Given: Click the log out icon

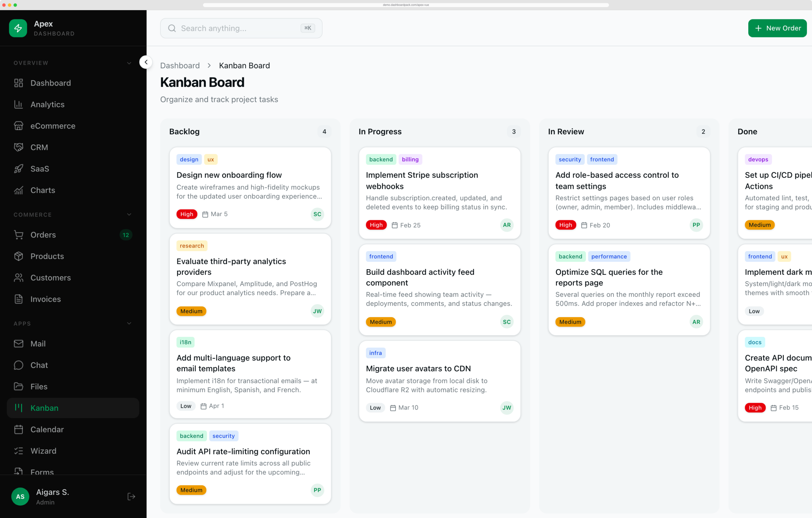Looking at the screenshot, I should click(131, 496).
